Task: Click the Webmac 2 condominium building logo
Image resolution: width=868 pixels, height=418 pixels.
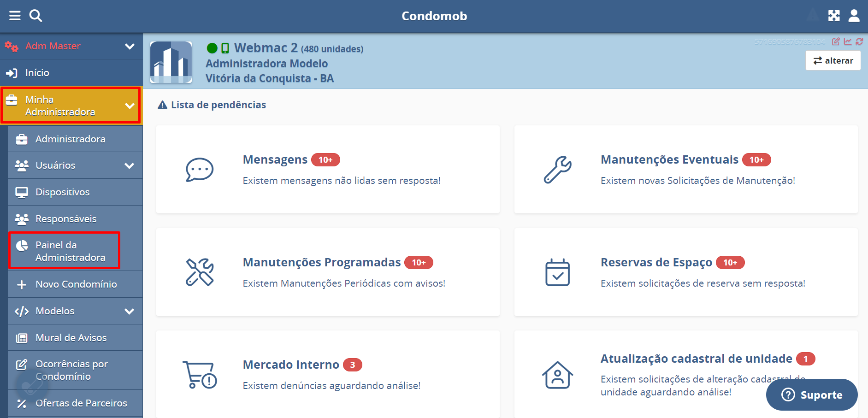Action: click(x=171, y=62)
